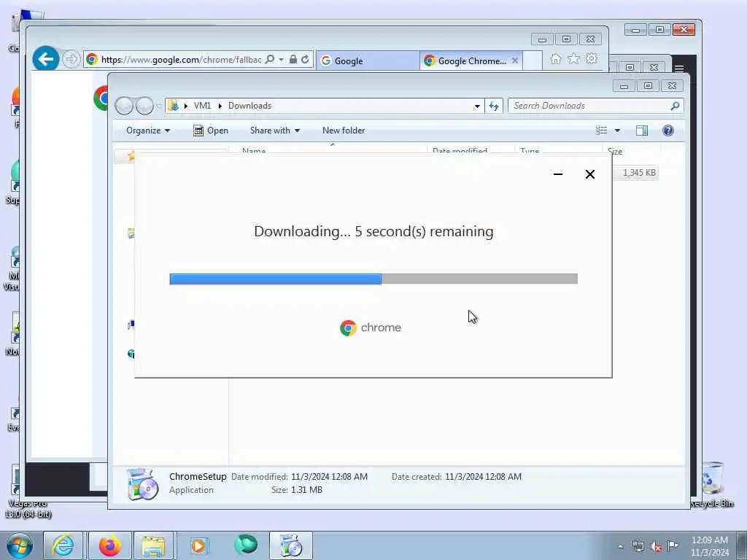Click the IE refresh page icon
Image resolution: width=747 pixels, height=560 pixels.
(x=306, y=60)
